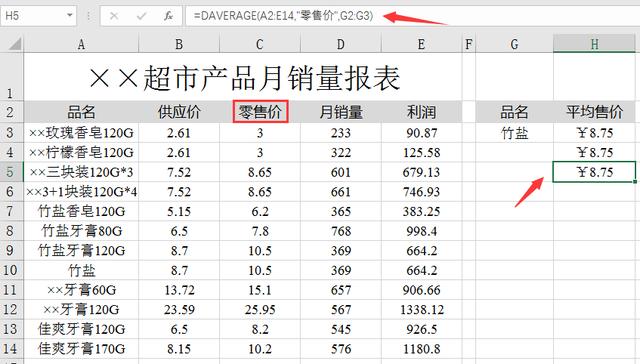Click cell 竹盐牙膏120G

point(81,250)
